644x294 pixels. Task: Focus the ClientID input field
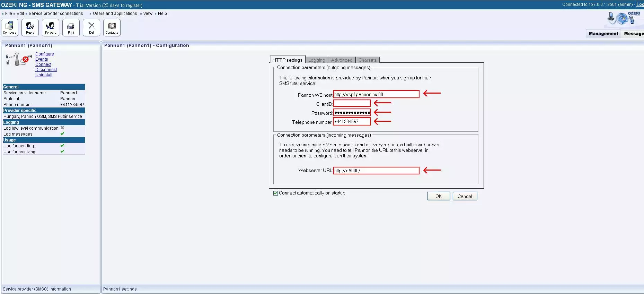352,103
